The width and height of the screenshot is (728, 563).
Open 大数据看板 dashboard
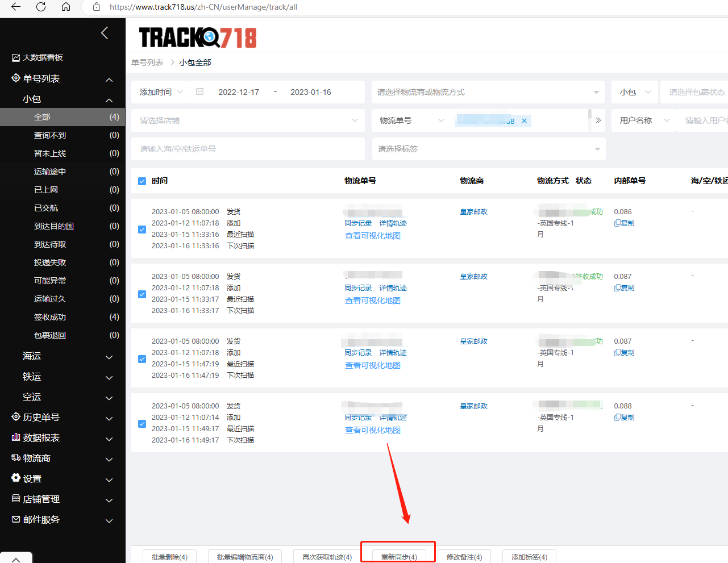tap(38, 57)
